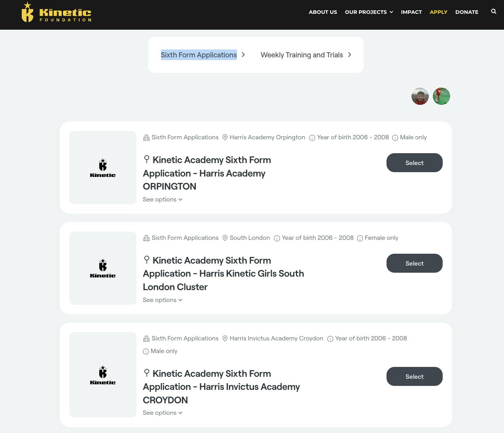Click the info icon beside Croydon year of birth
504x433 pixels.
[x=330, y=339]
